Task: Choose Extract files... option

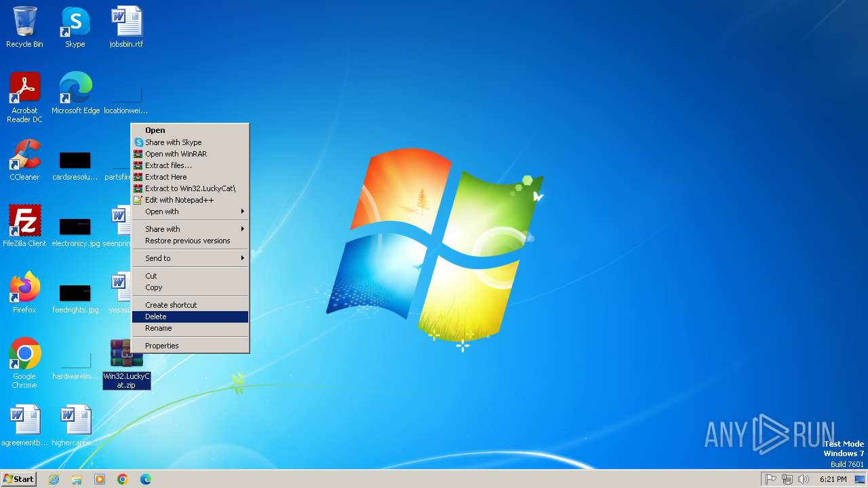Action: [x=191, y=165]
